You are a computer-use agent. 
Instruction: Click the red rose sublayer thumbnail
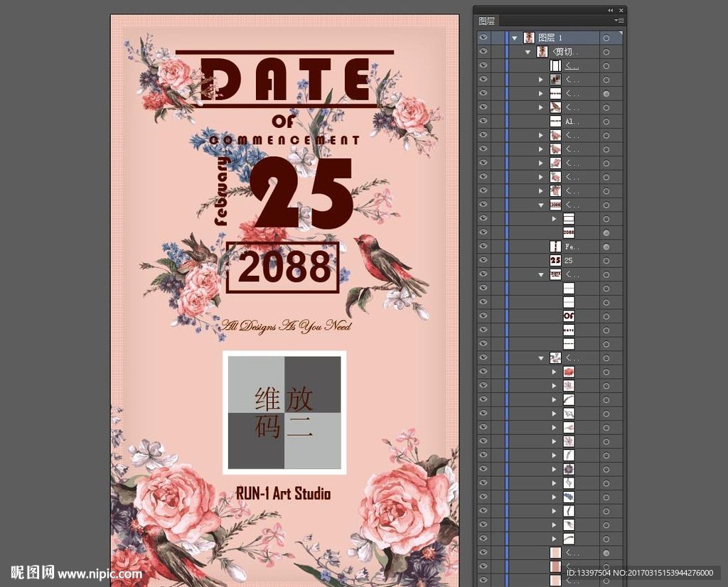569,372
